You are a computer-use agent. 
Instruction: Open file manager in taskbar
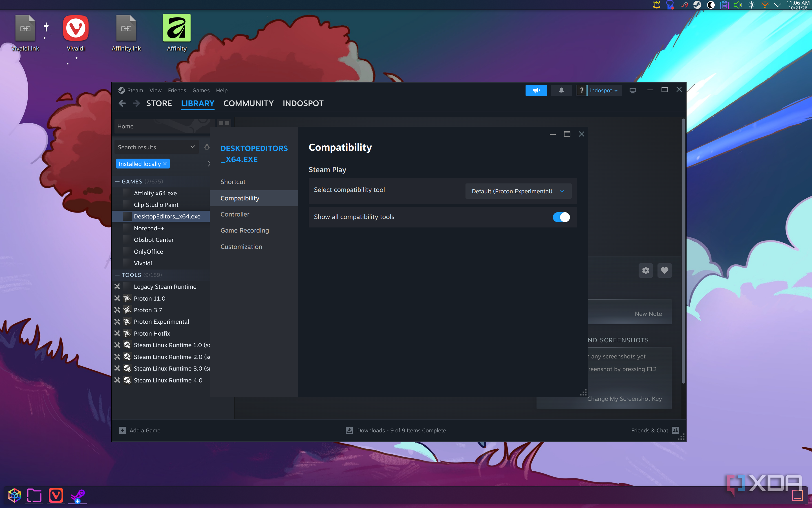tap(34, 495)
